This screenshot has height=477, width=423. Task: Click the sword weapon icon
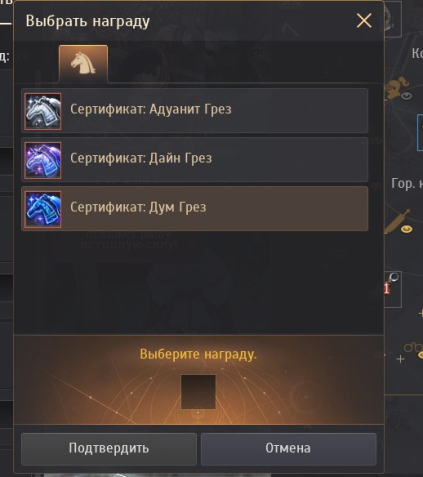(395, 221)
